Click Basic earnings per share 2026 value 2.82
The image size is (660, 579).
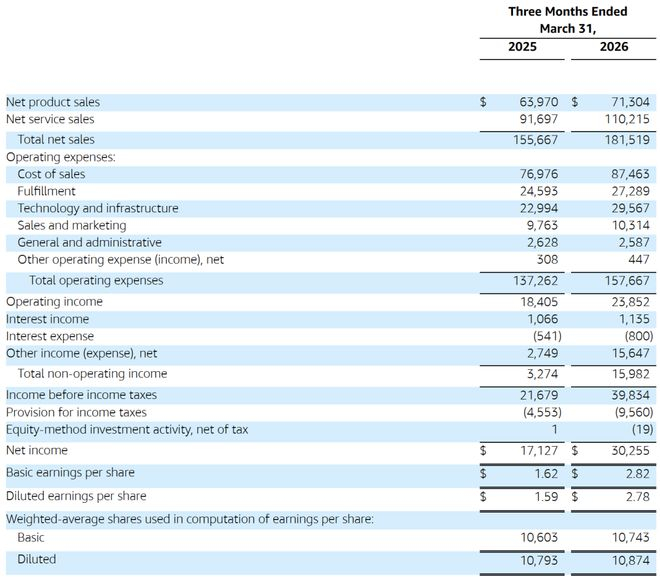click(x=637, y=474)
